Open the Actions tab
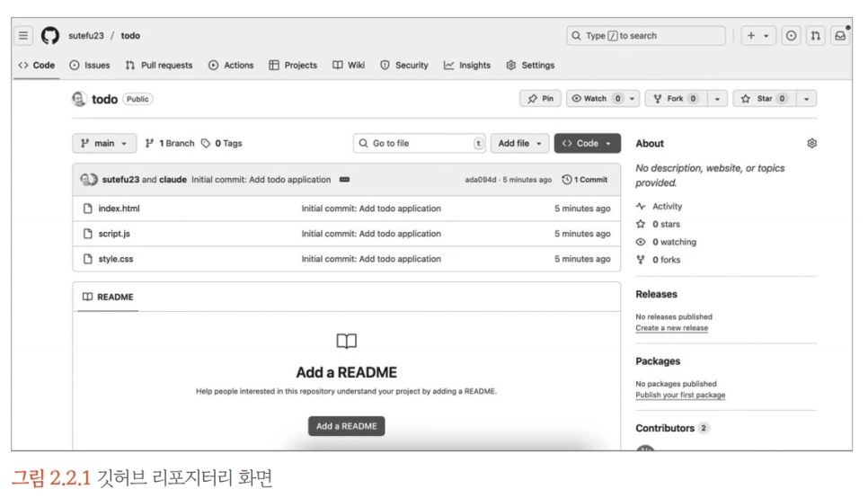The image size is (868, 498). (x=231, y=66)
